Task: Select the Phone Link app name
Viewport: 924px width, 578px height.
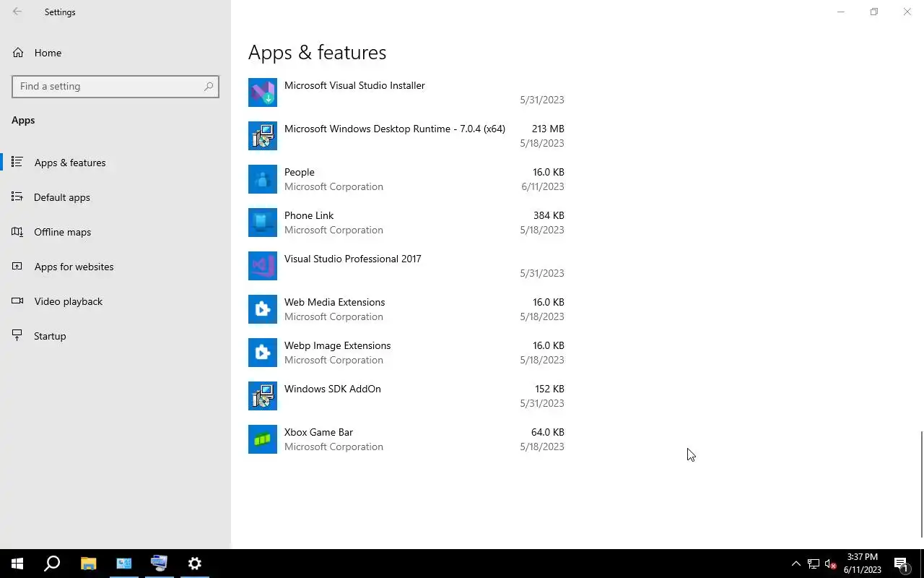Action: coord(309,215)
